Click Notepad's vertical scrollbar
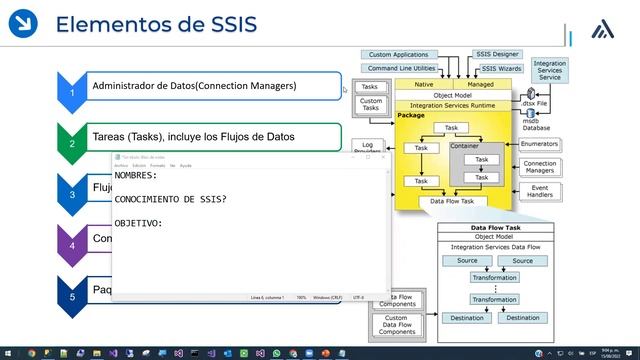 [x=388, y=231]
